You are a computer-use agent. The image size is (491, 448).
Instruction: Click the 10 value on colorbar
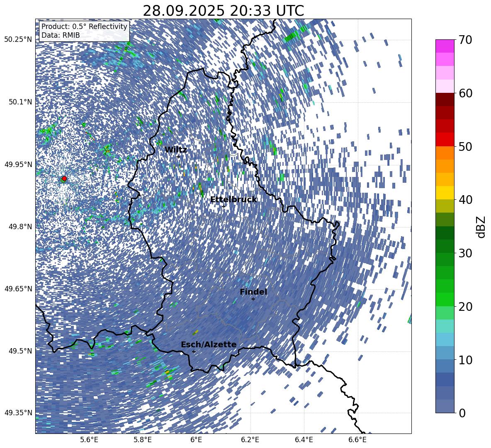(x=465, y=360)
